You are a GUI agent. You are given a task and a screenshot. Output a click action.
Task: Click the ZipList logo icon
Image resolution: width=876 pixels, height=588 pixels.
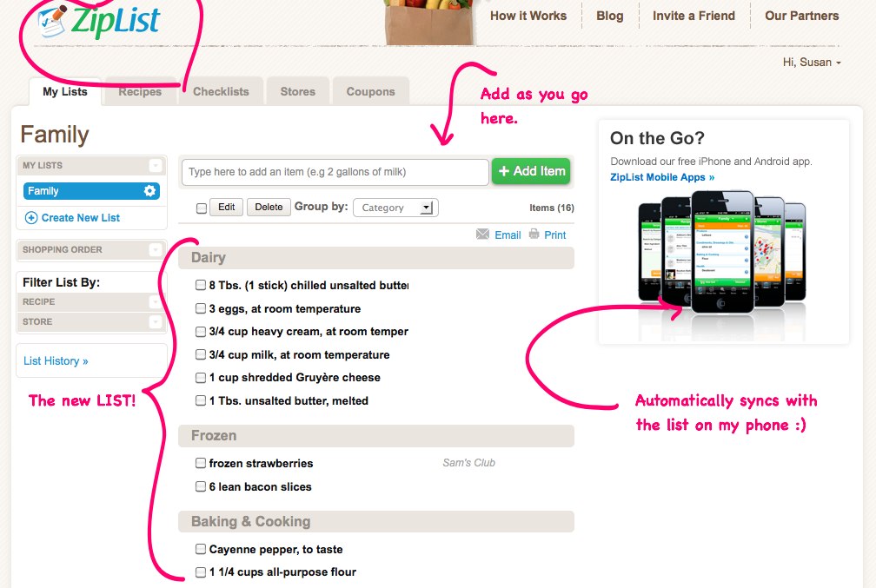tap(54, 23)
